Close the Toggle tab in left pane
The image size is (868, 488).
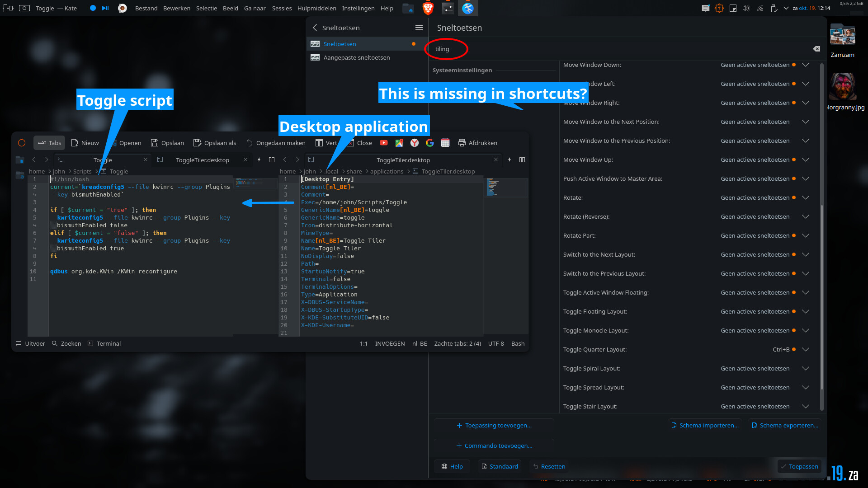click(146, 160)
